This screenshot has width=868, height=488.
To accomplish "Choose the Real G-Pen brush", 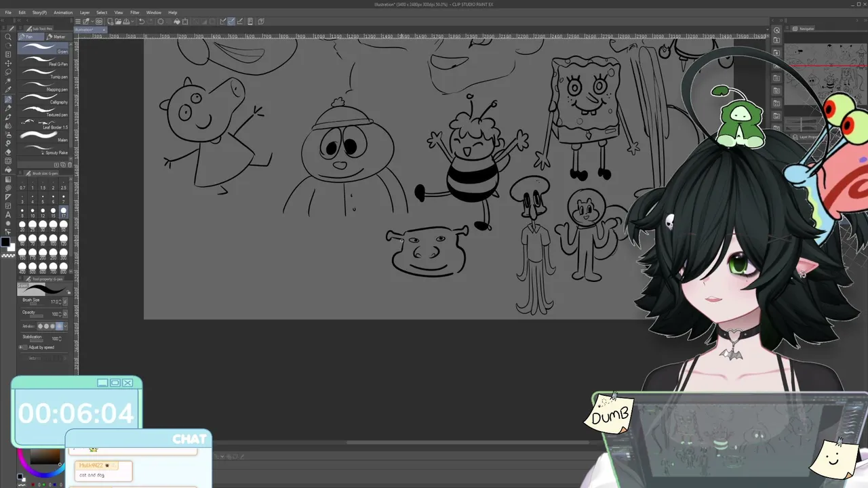I will 44,62.
